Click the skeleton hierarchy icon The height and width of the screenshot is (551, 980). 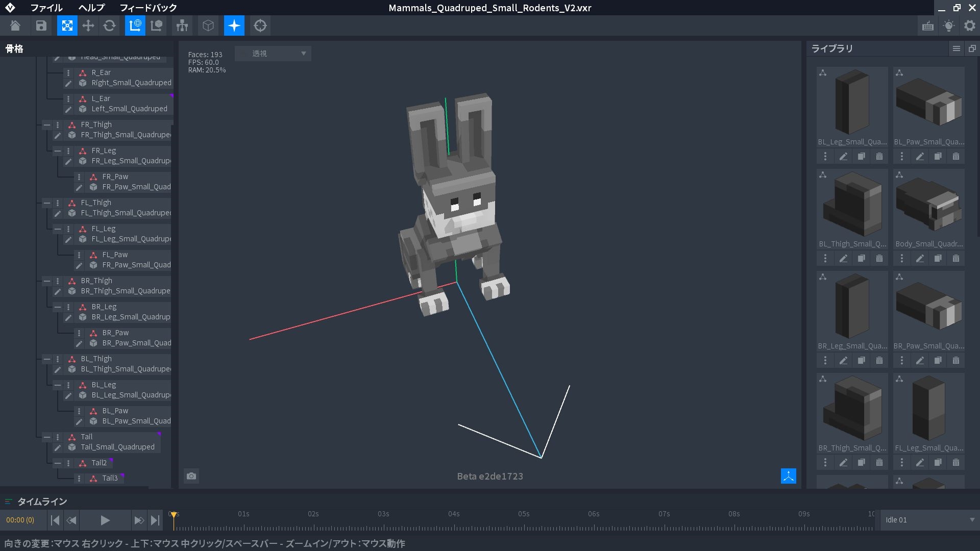point(182,26)
